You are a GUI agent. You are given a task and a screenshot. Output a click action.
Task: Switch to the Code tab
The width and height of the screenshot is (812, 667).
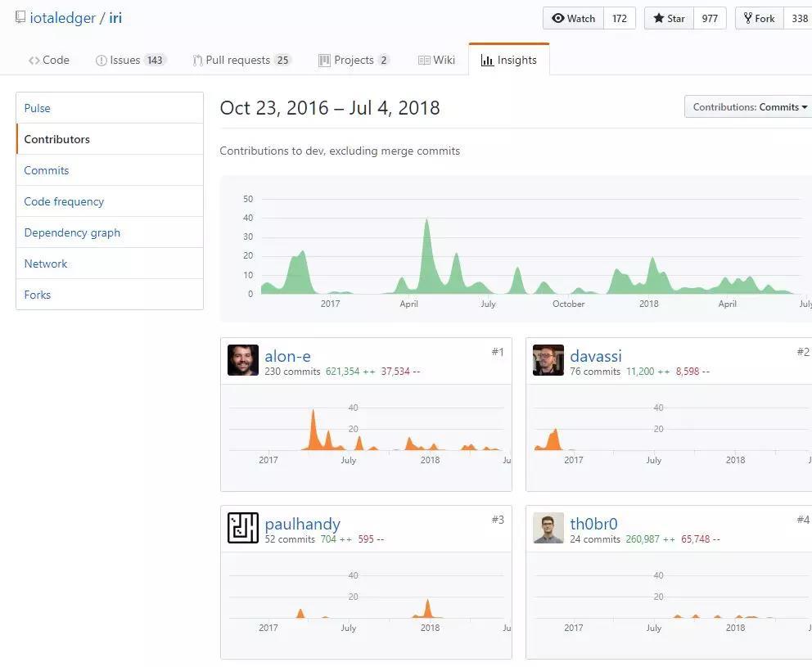click(48, 60)
